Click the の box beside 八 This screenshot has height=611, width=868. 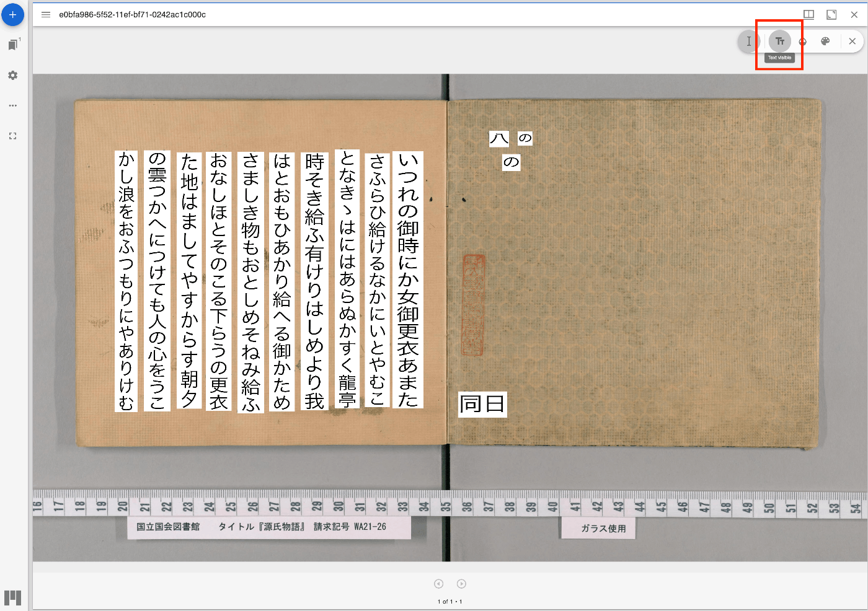point(525,138)
